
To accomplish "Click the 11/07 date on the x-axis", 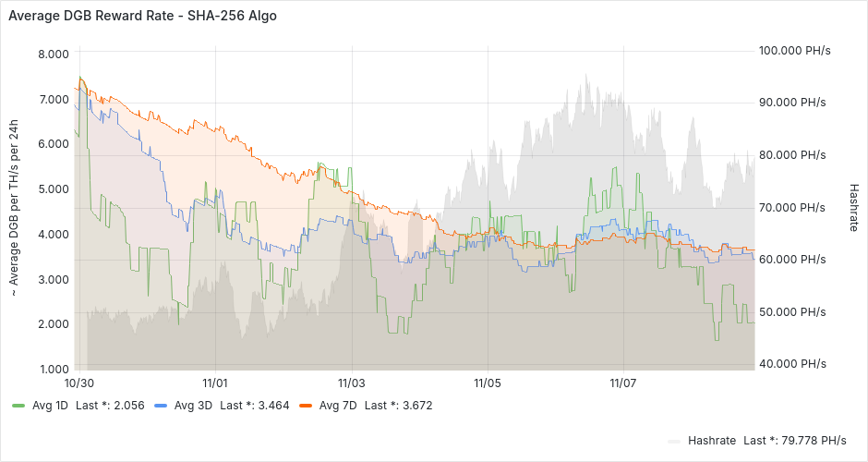I will pos(624,382).
